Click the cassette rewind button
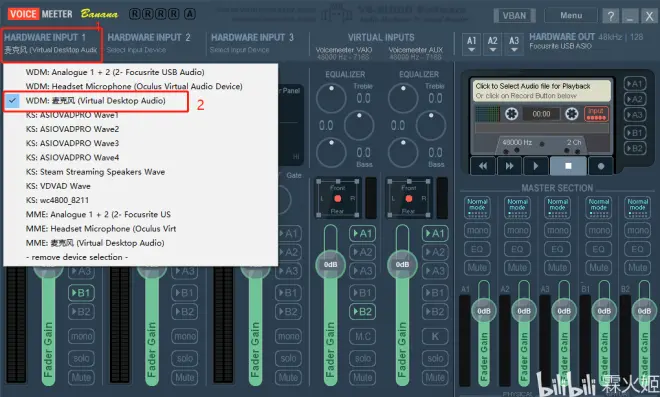The width and height of the screenshot is (660, 397). pyautogui.click(x=483, y=166)
